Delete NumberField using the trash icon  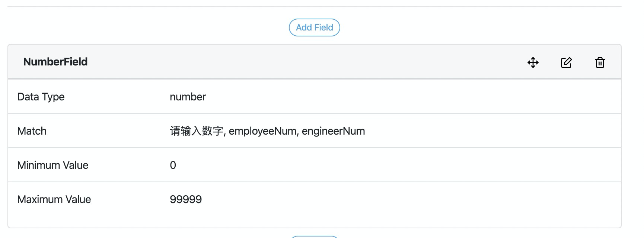pos(600,62)
